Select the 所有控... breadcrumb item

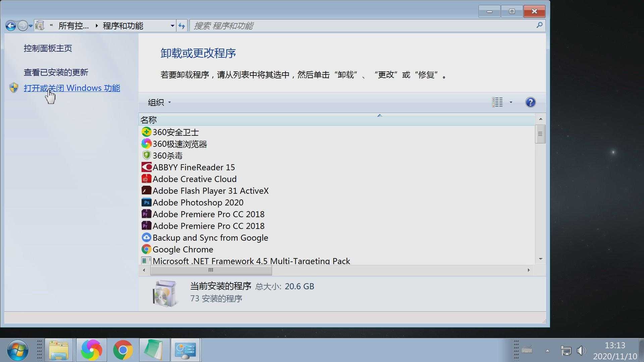click(73, 26)
